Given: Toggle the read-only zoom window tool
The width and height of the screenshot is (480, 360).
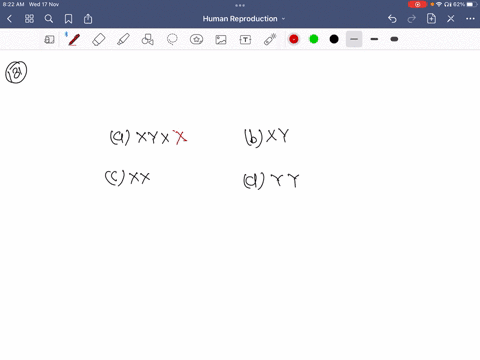Looking at the screenshot, I should (49, 40).
